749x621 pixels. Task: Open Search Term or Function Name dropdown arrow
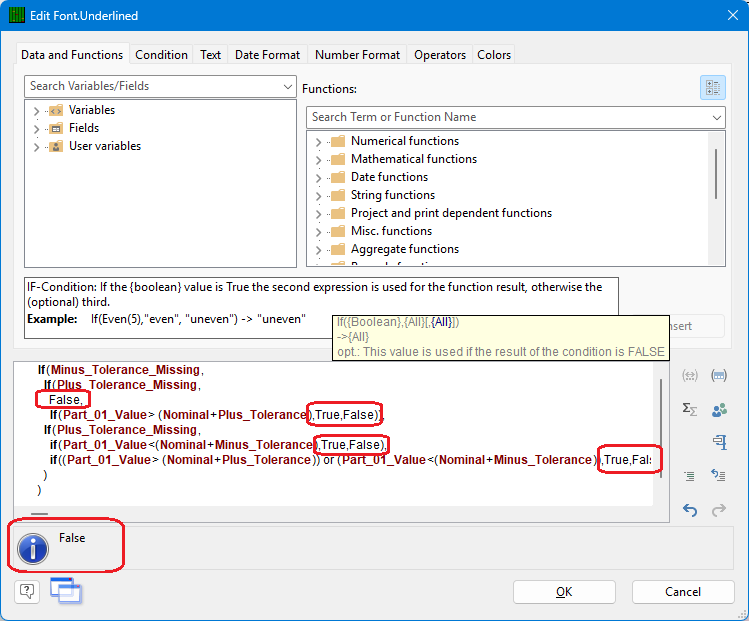(717, 117)
